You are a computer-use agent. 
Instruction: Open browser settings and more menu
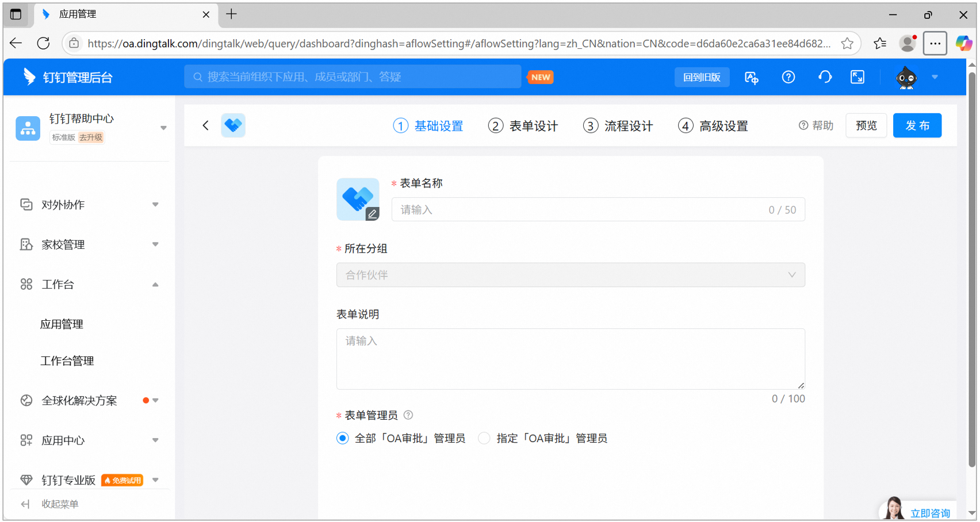[x=935, y=43]
